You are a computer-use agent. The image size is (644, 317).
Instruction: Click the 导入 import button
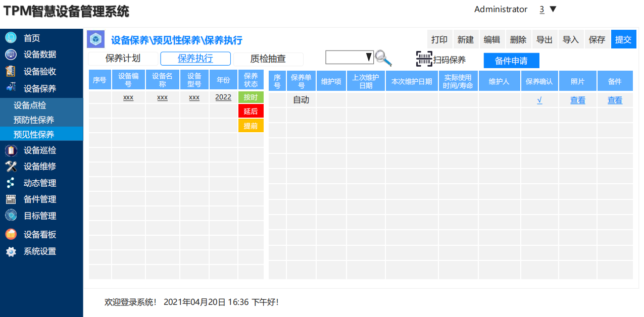[571, 39]
